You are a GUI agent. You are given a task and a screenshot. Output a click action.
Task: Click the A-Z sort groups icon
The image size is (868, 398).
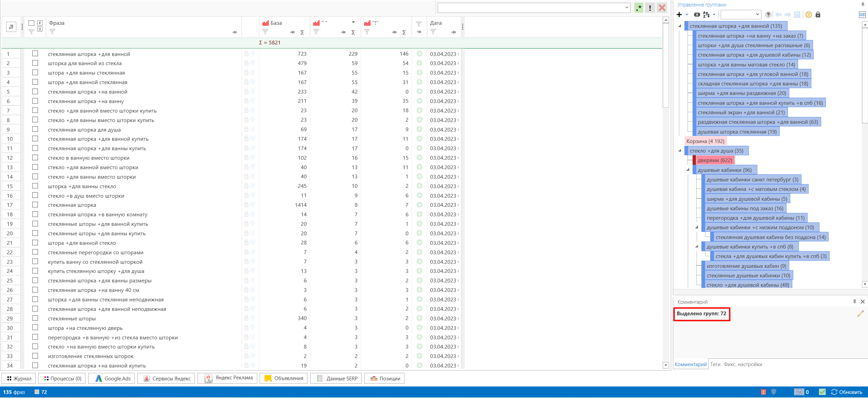point(706,15)
